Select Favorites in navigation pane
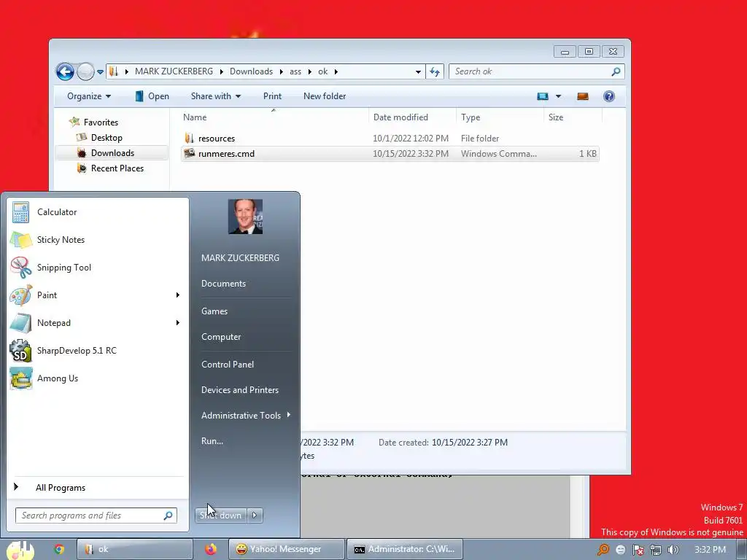The width and height of the screenshot is (747, 560). click(101, 122)
